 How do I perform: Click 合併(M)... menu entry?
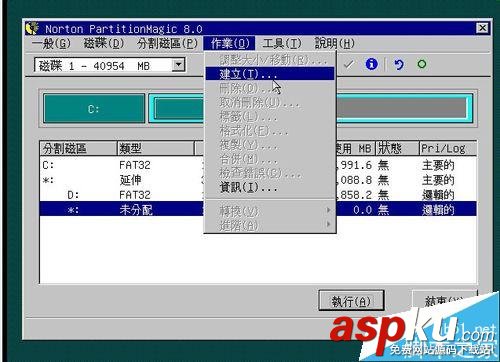click(x=270, y=159)
